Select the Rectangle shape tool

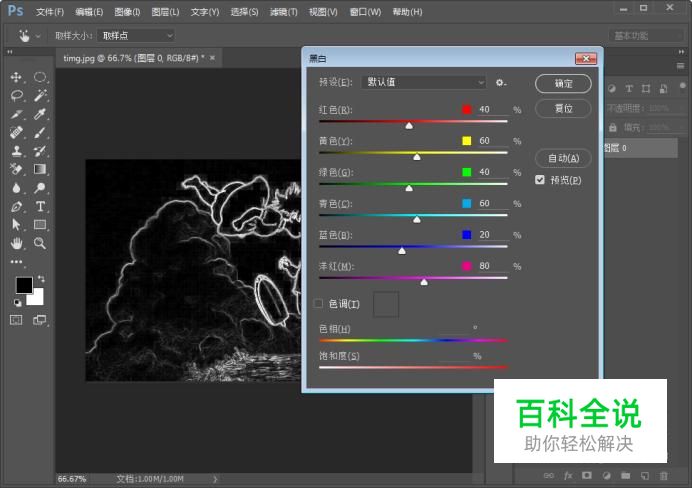coord(40,225)
